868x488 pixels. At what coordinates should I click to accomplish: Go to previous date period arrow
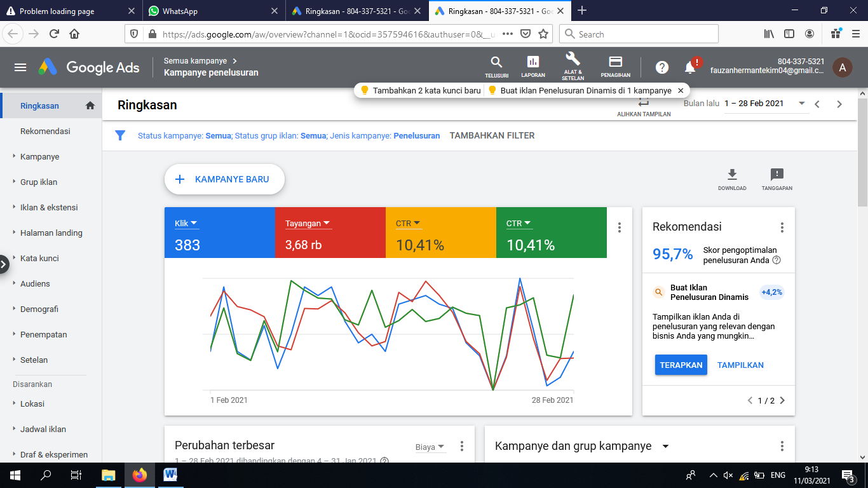point(818,104)
